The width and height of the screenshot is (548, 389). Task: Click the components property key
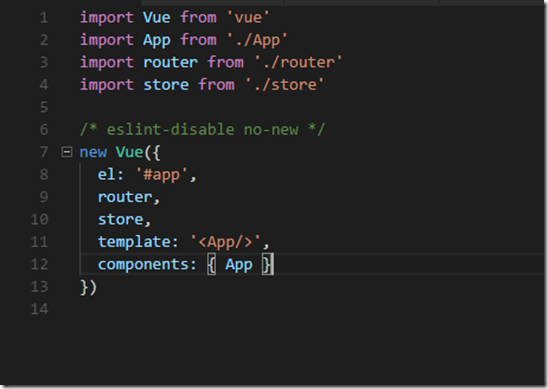(x=143, y=265)
